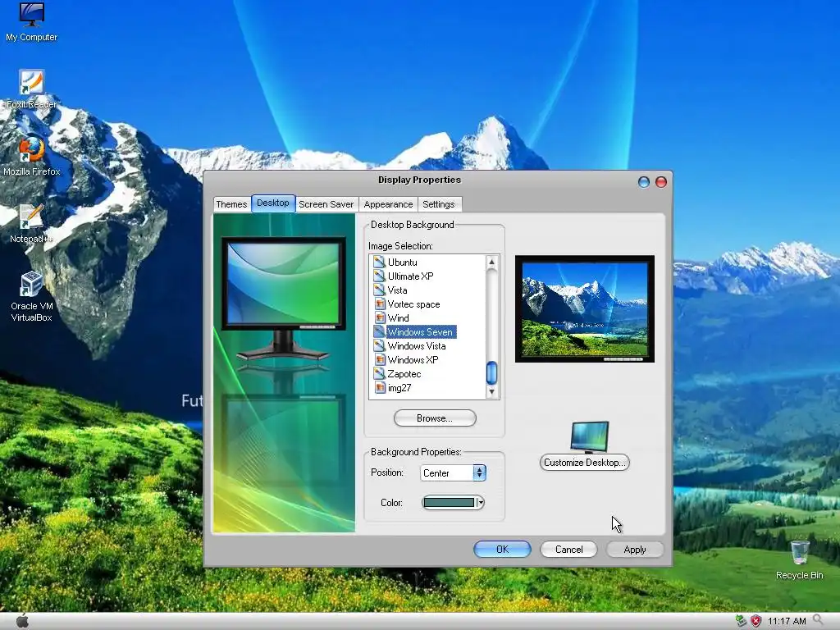Click Customize Desktop... button
Screen dimensions: 840x630
(x=584, y=463)
